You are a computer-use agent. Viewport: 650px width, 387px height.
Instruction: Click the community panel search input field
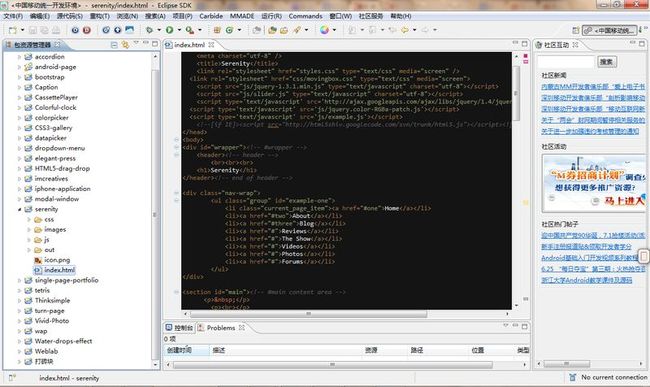(x=566, y=62)
